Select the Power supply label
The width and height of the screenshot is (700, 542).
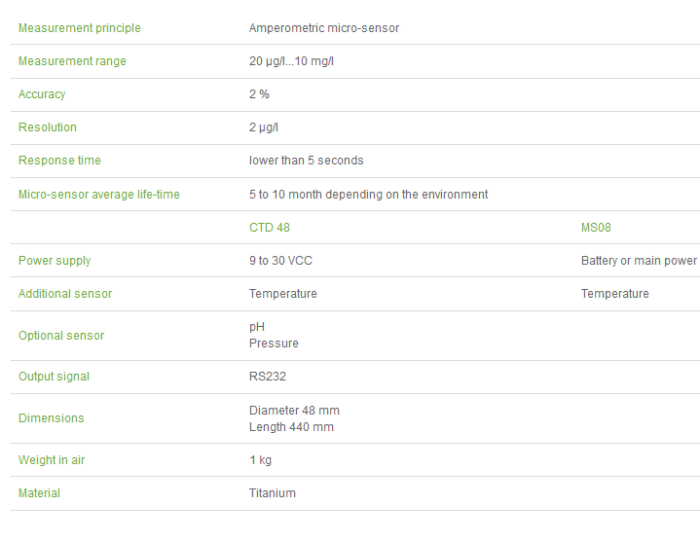point(54,261)
